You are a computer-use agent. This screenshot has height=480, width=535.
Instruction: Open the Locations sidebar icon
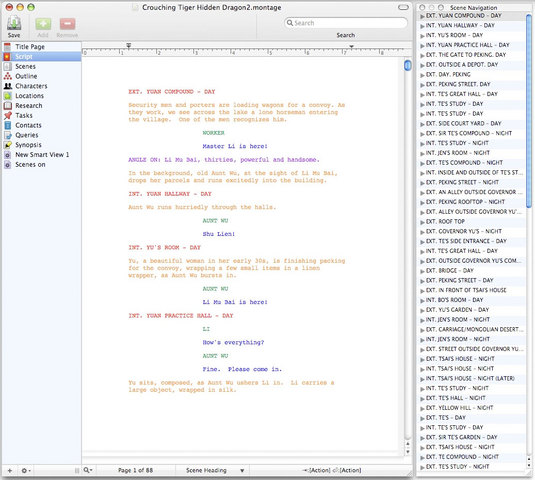point(7,96)
